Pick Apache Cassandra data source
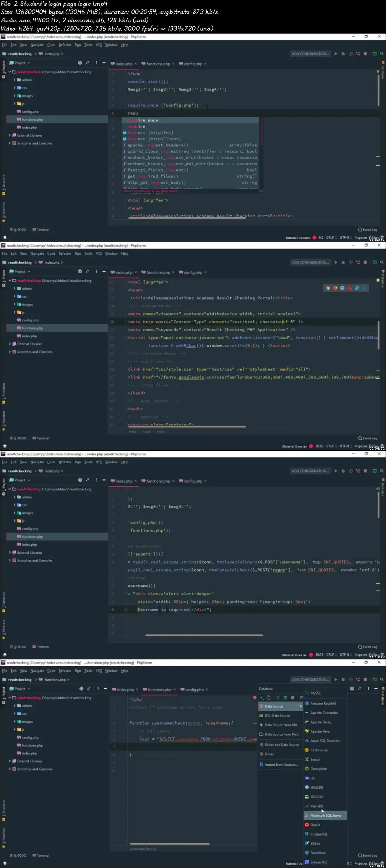386x868 pixels. click(325, 713)
